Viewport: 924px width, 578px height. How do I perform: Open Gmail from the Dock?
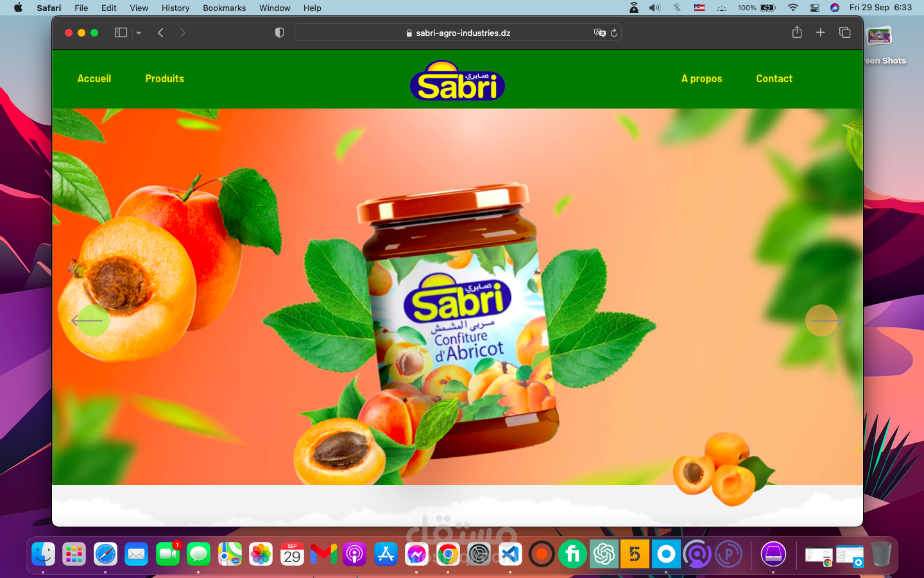(x=323, y=554)
